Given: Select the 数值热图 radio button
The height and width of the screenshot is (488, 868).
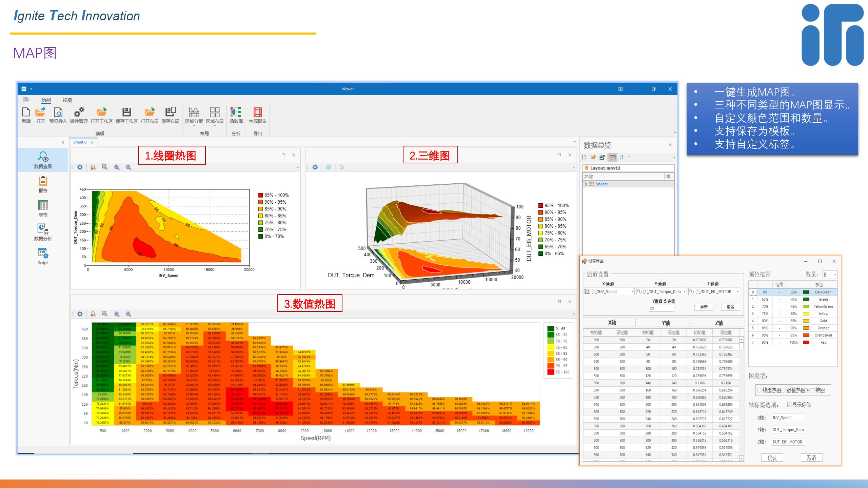Looking at the screenshot, I should coord(784,390).
